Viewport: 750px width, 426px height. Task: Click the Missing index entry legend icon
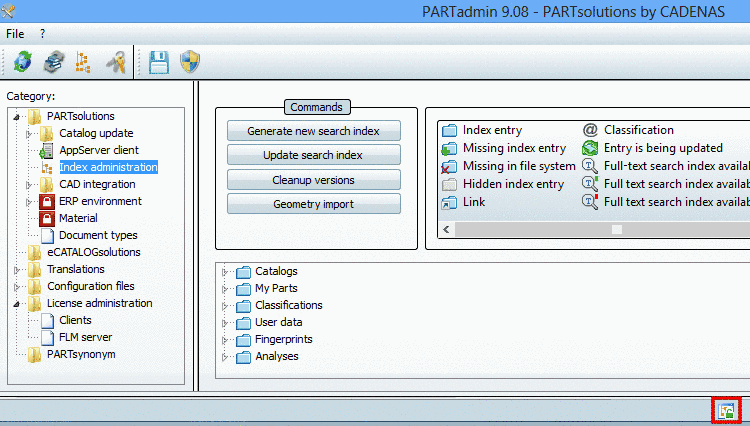449,149
